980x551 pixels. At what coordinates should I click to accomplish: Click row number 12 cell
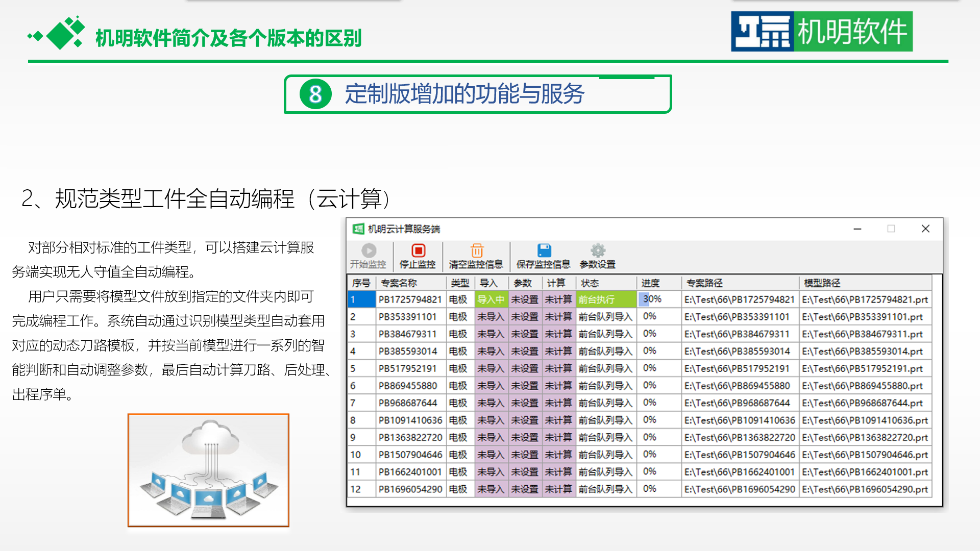tap(361, 489)
